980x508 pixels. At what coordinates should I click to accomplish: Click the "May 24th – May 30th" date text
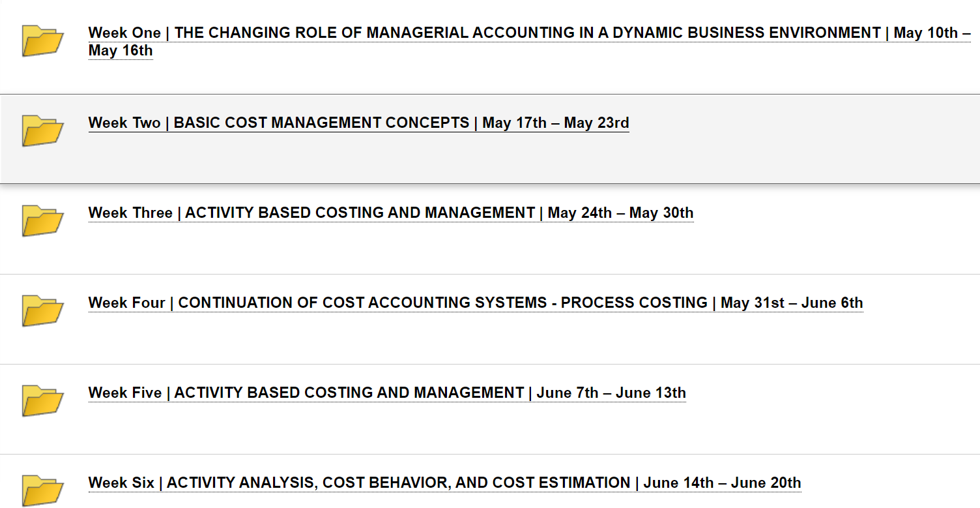pos(620,213)
